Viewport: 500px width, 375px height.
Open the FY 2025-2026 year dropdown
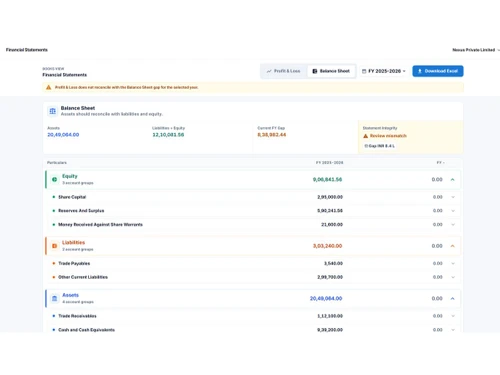point(384,71)
